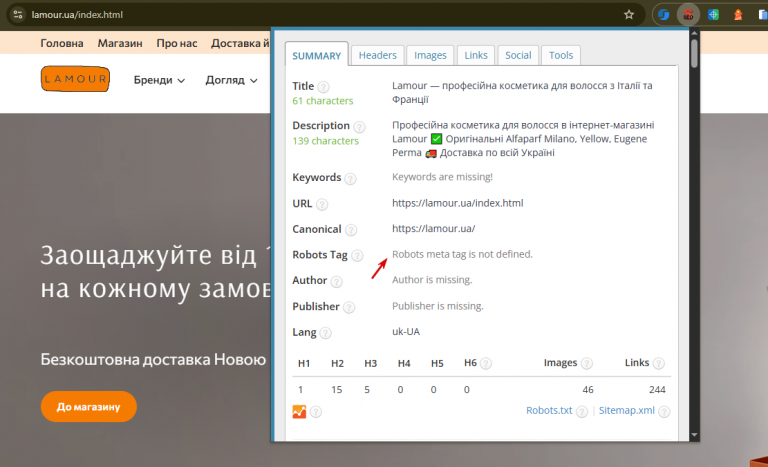Show help for Canonical field

[351, 230]
